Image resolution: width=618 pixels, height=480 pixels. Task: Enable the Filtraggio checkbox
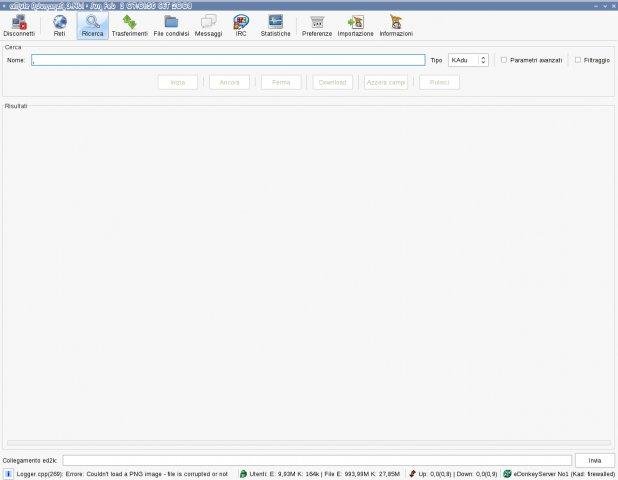point(578,60)
